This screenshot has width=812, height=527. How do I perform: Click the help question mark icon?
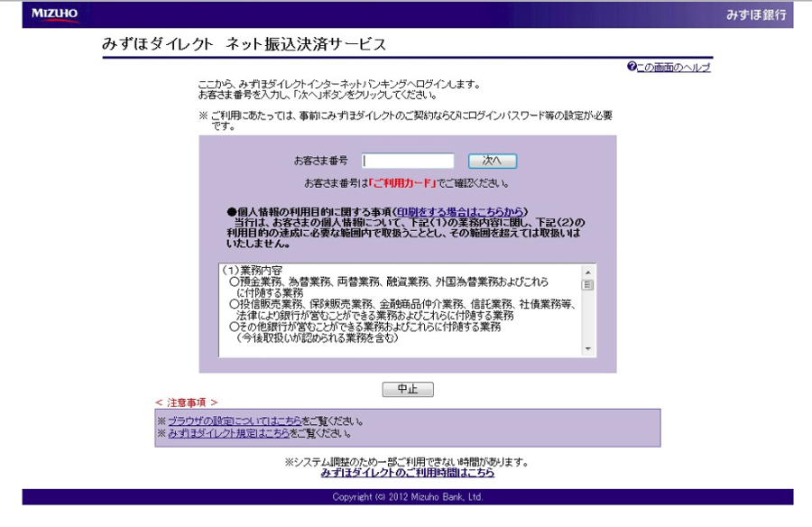coord(632,67)
